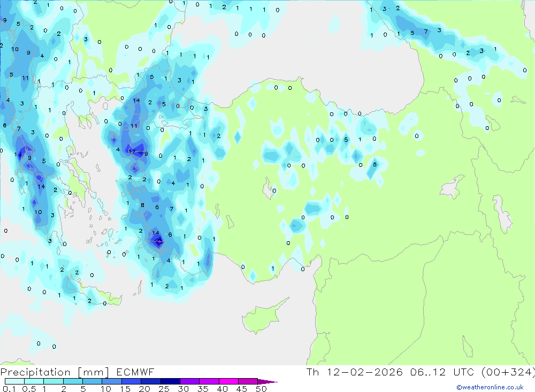The image size is (535, 392).
Task: Select the 15–20 mm legend color box
Action: point(132,381)
